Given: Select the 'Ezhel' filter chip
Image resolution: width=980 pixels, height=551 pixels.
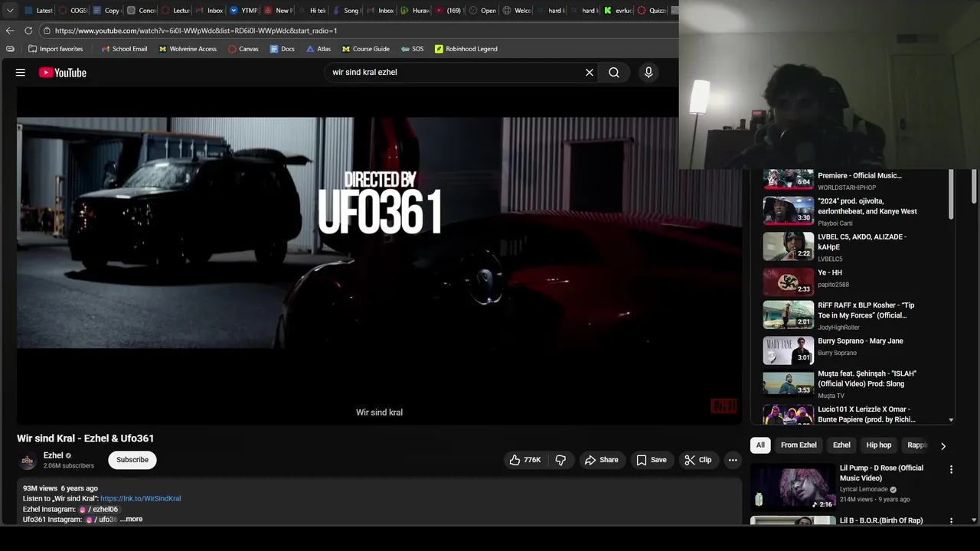Looking at the screenshot, I should (841, 445).
